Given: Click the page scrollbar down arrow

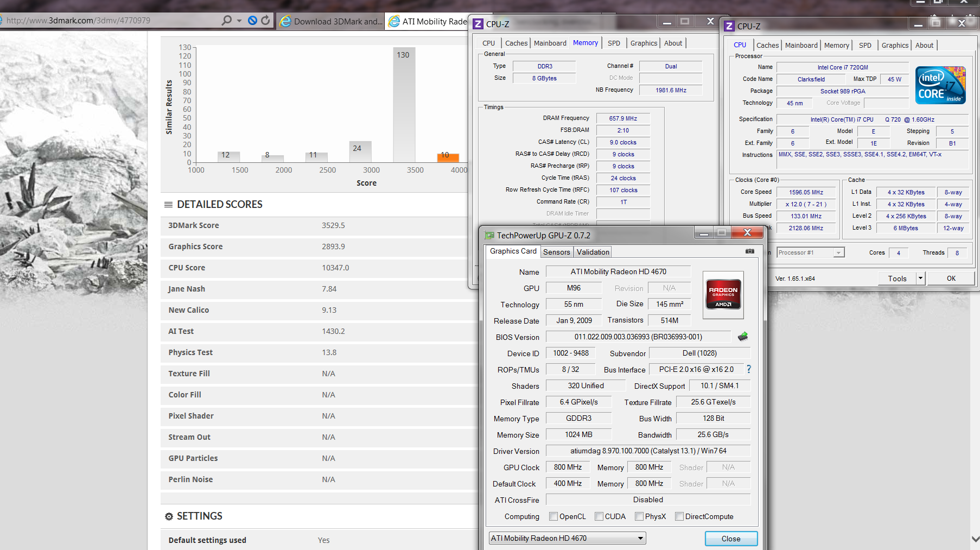Looking at the screenshot, I should pos(975,539).
